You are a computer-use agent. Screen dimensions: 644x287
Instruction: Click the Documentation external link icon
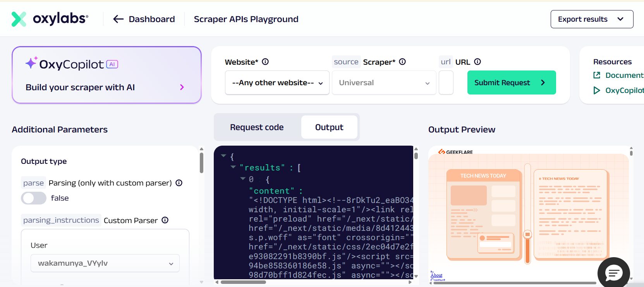point(597,75)
